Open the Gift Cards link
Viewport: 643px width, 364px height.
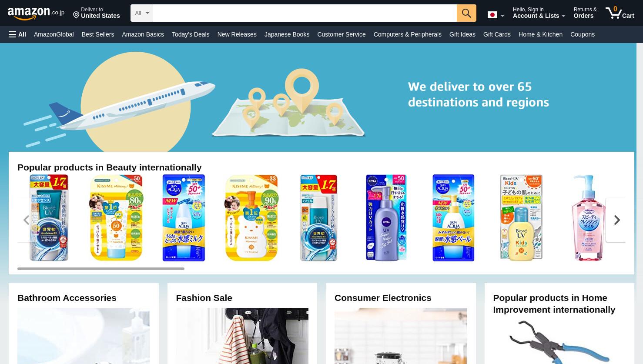[497, 34]
